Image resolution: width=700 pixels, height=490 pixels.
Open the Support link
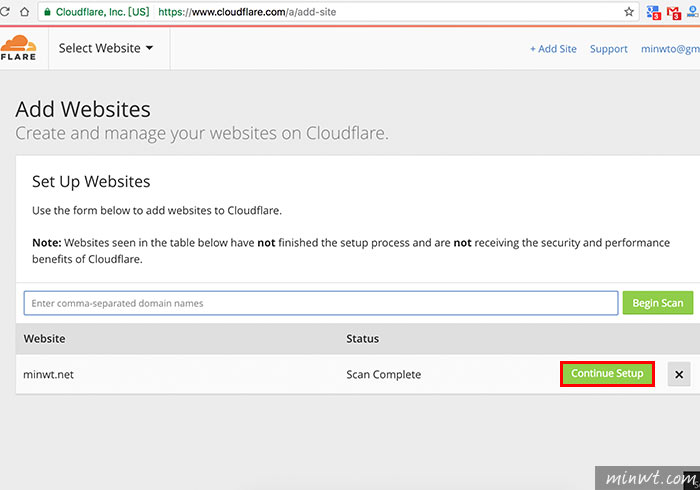pos(608,49)
